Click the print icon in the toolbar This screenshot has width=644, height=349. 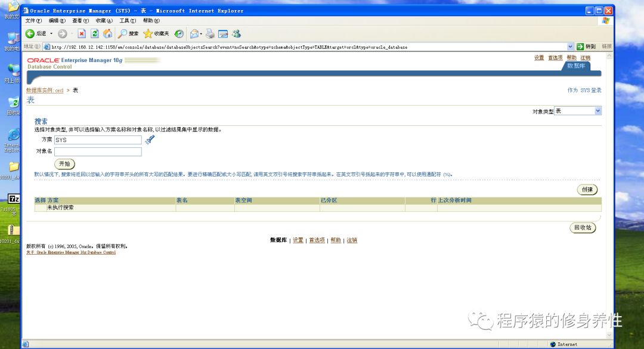[209, 34]
